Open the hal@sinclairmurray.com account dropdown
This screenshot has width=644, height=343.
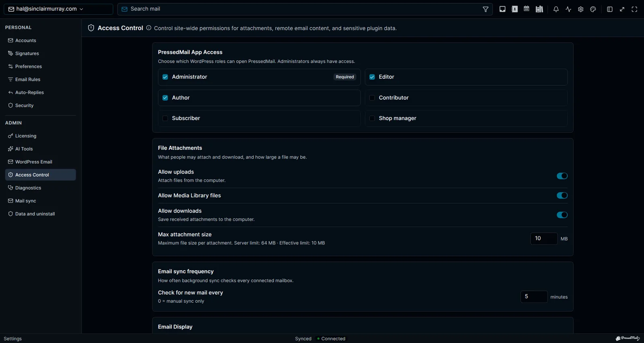click(x=58, y=9)
